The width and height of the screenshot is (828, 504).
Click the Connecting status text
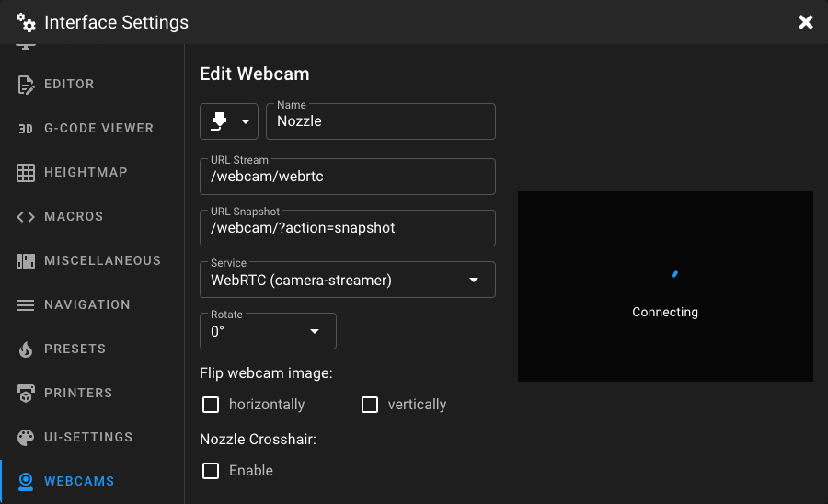point(665,312)
